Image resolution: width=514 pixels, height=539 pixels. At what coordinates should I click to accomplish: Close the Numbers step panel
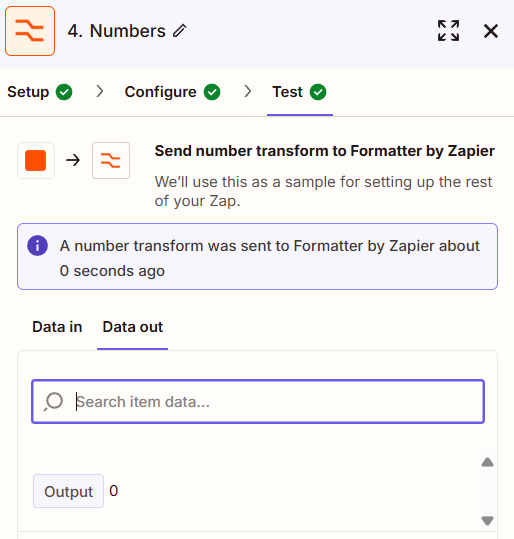(x=491, y=31)
